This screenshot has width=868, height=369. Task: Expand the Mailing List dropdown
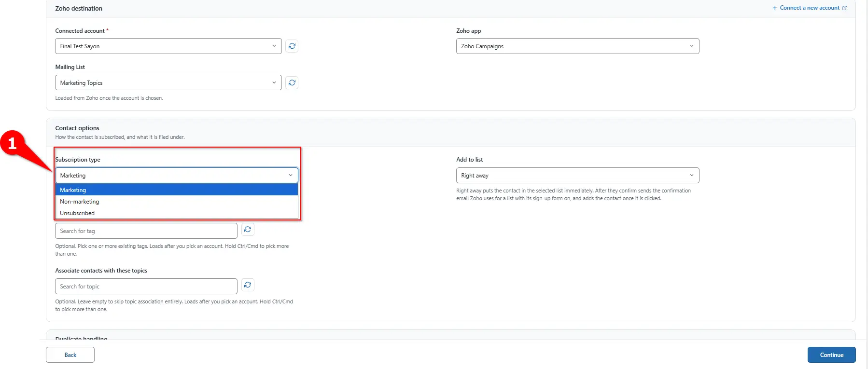pos(168,83)
